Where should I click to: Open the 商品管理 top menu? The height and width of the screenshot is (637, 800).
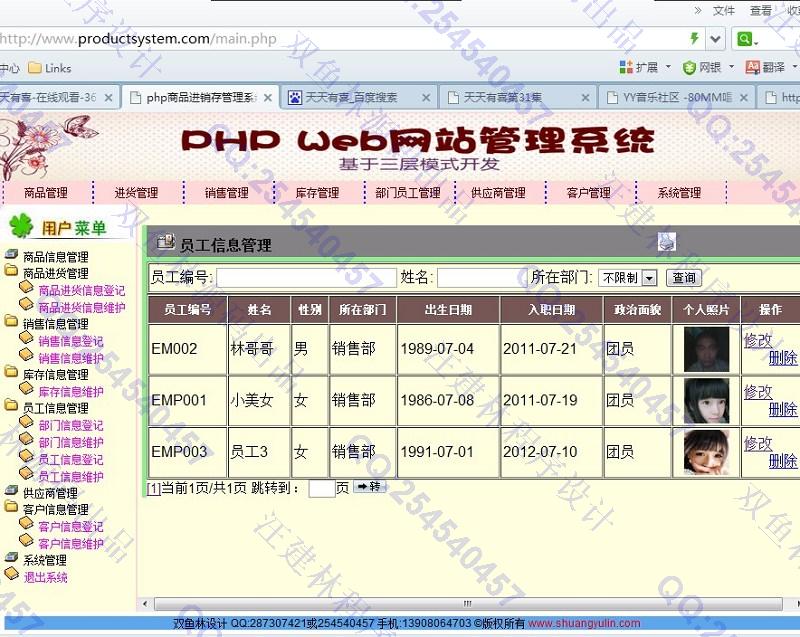click(x=46, y=193)
